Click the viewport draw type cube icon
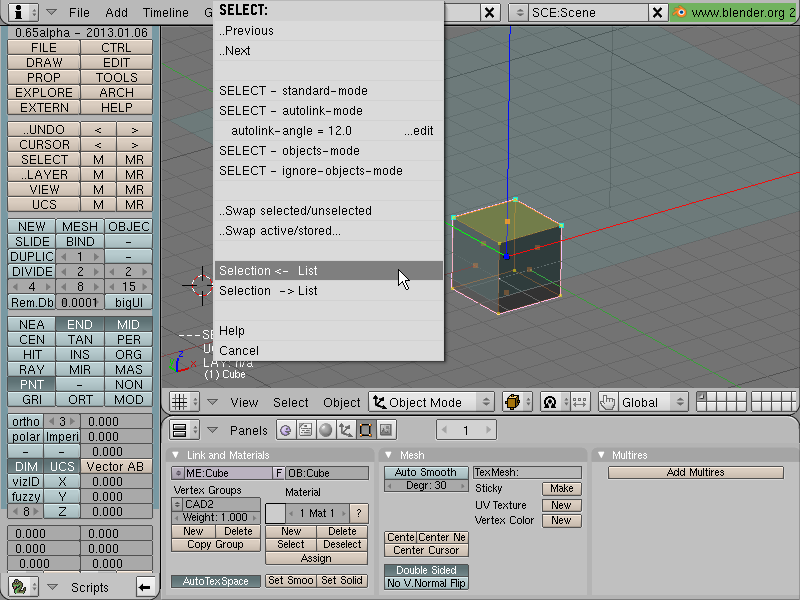Screen dimensions: 800x600 click(x=512, y=402)
